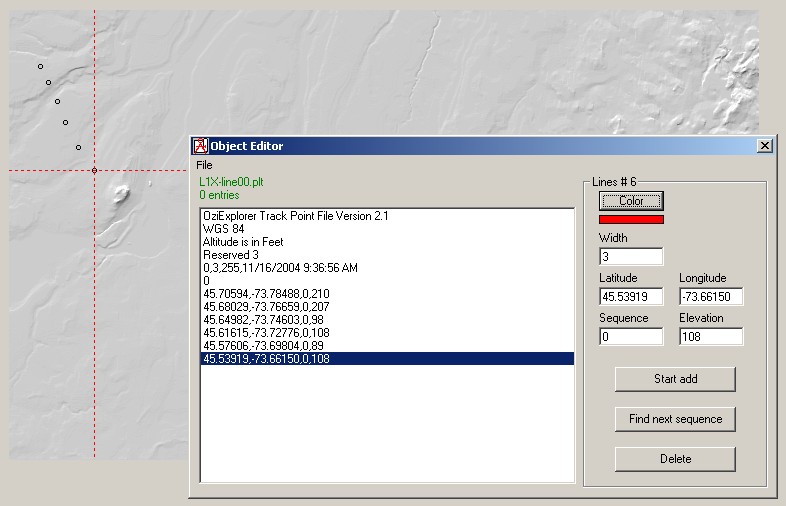This screenshot has width=786, height=506.
Task: Click the Elevation field showing 108
Action: (x=711, y=336)
